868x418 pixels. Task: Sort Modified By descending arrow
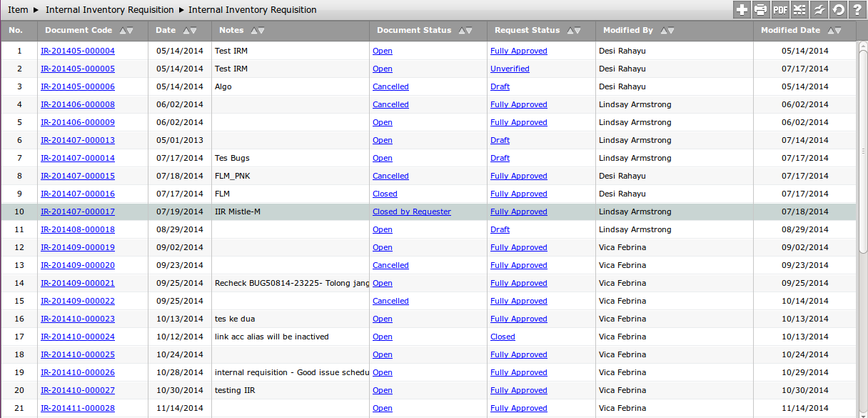[671, 31]
